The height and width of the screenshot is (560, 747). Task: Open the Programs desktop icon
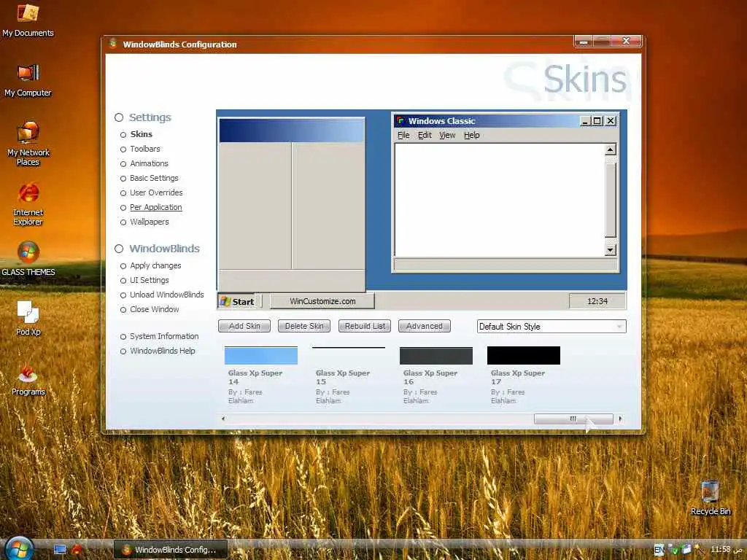[x=28, y=378]
